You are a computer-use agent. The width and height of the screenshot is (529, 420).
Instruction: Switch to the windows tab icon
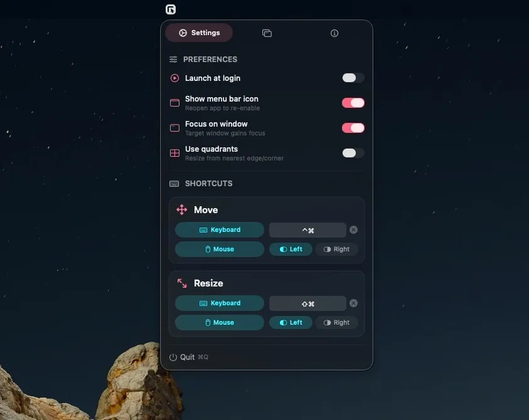pos(267,33)
